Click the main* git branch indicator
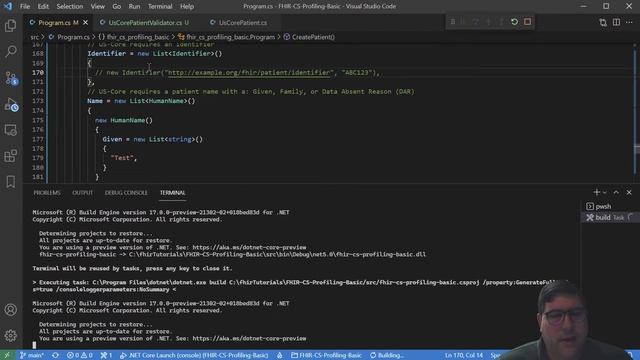This screenshot has height=360, width=640. 31,355
